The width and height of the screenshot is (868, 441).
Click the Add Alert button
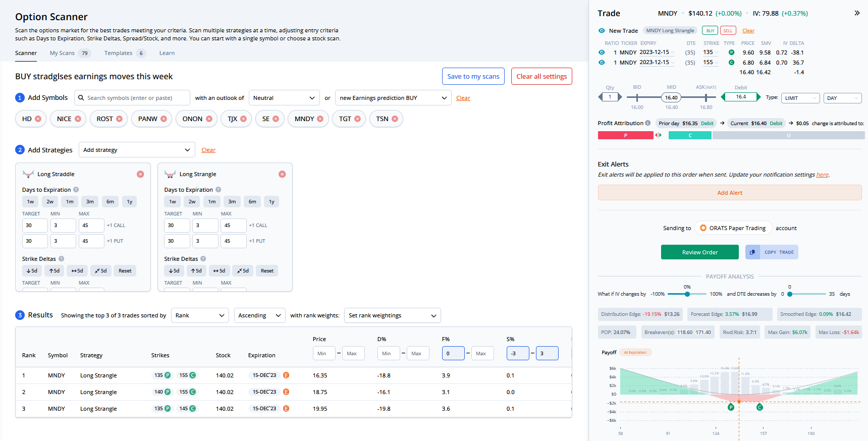[x=730, y=193]
